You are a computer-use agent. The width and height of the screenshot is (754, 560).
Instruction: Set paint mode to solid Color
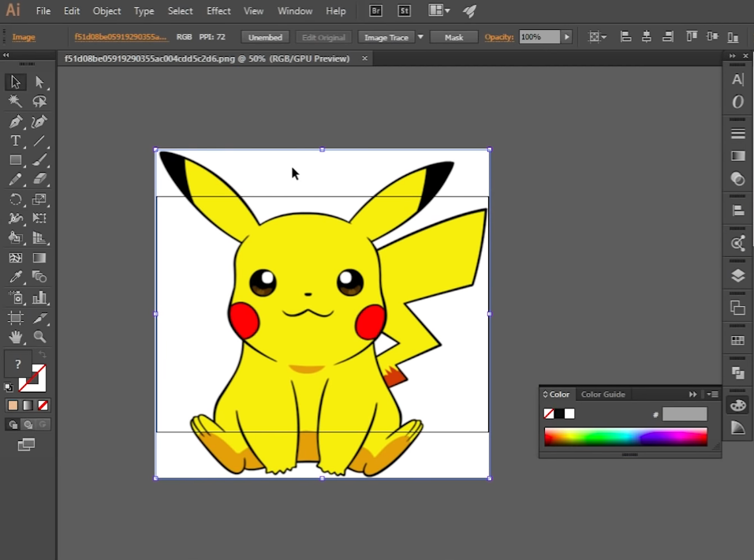(x=13, y=405)
